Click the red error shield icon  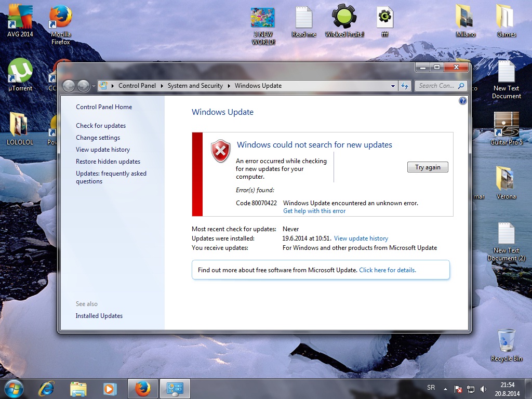click(220, 151)
